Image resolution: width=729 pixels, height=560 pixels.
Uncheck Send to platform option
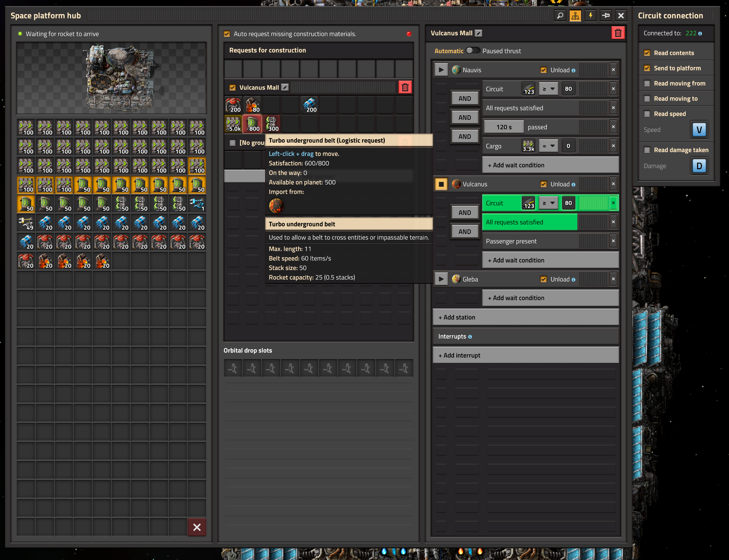tap(647, 68)
